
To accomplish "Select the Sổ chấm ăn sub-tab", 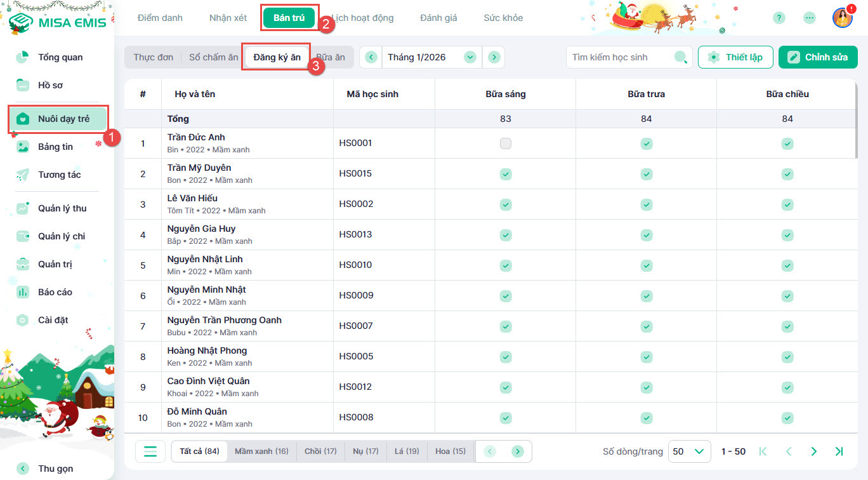I will [214, 57].
